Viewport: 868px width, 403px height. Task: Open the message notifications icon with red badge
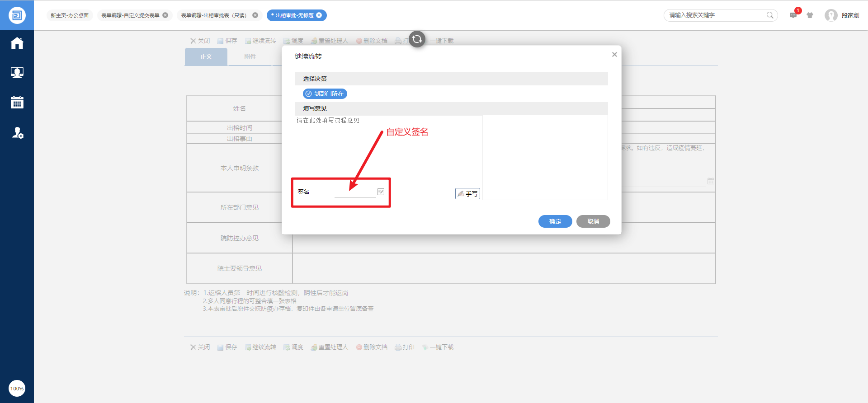coord(794,14)
